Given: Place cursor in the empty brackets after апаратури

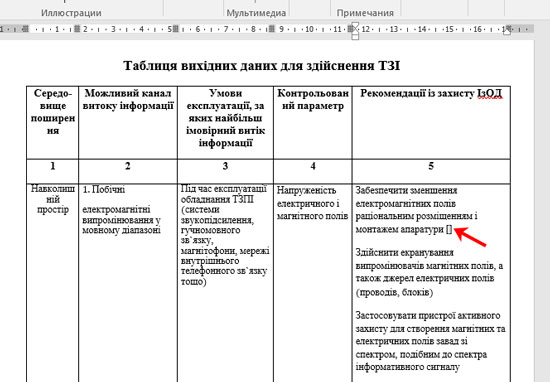Looking at the screenshot, I should 449,230.
